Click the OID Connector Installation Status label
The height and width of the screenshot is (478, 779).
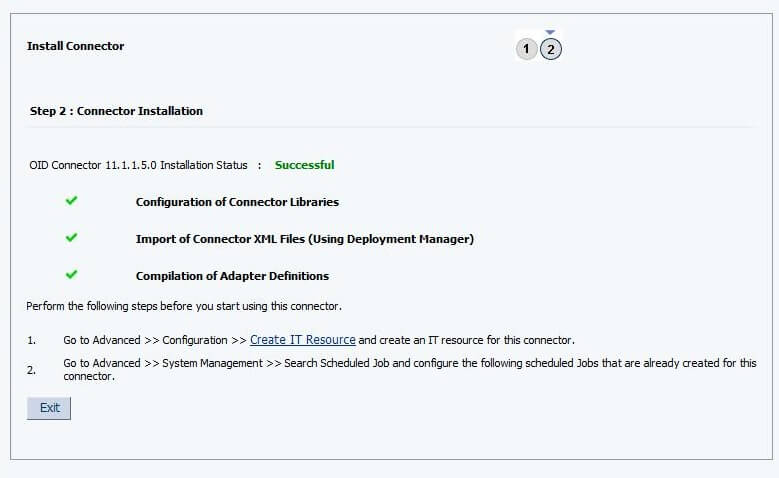click(138, 165)
